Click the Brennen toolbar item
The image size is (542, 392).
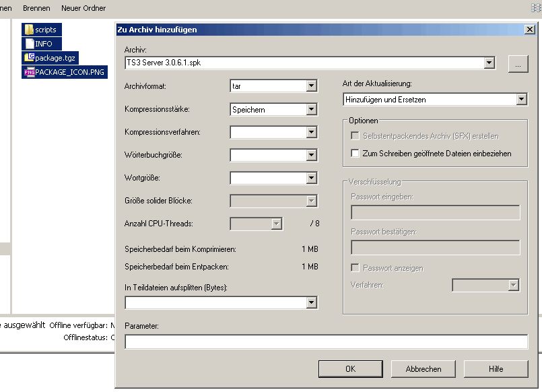(x=36, y=8)
